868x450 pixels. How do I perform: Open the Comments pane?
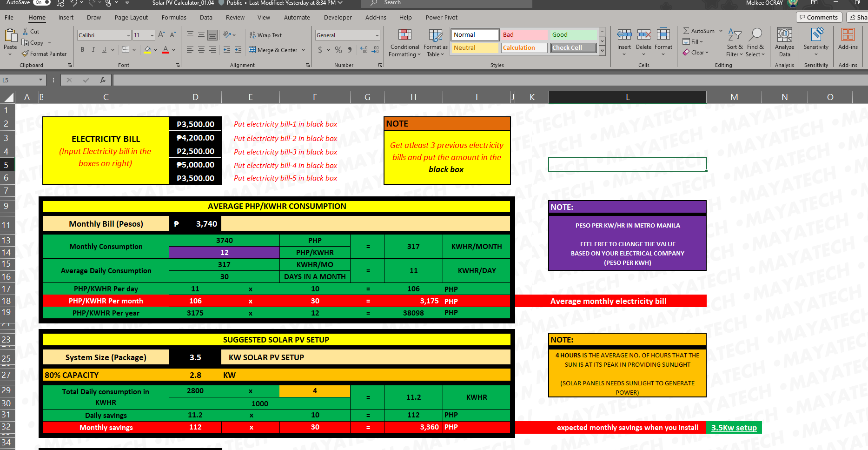pos(819,17)
